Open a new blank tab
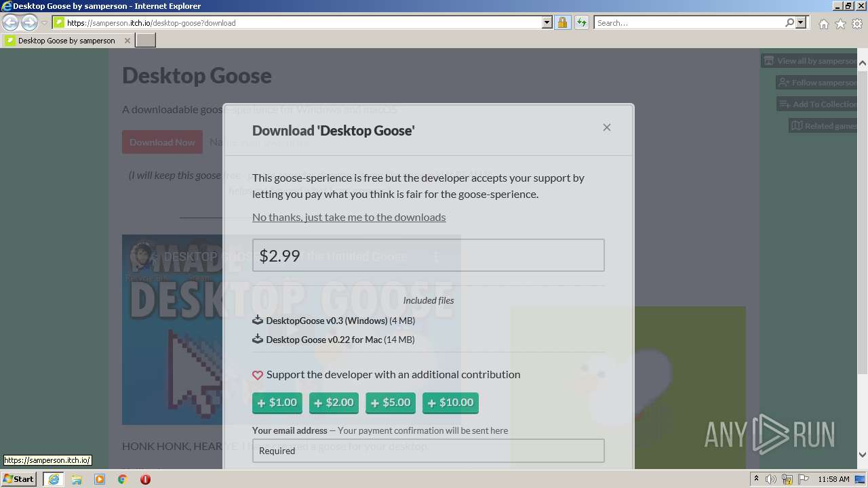This screenshot has width=868, height=488. (146, 41)
